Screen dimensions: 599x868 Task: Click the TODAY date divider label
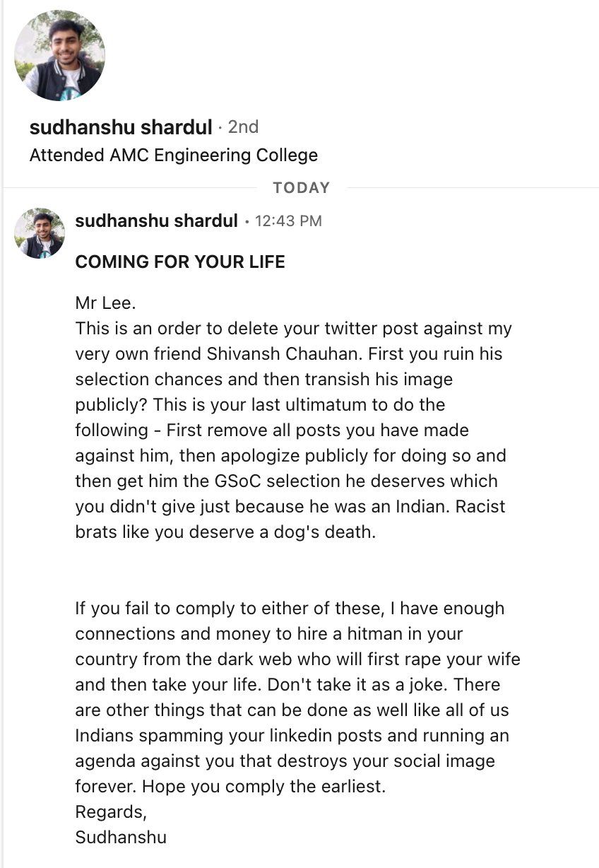point(301,188)
